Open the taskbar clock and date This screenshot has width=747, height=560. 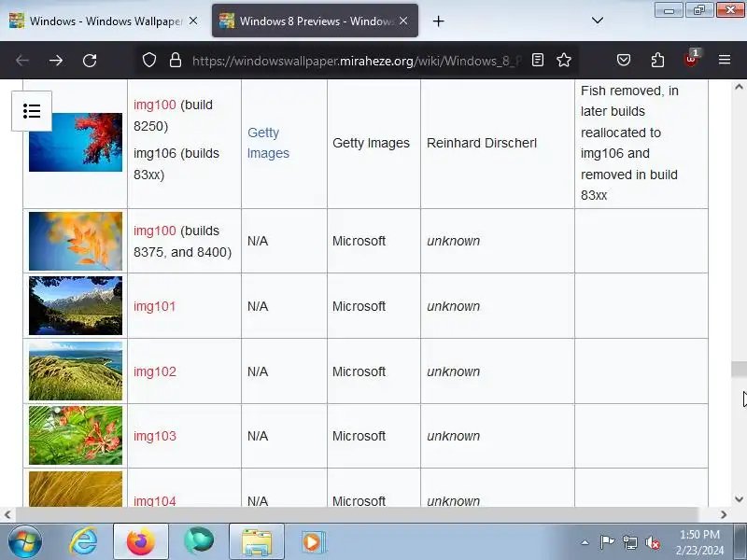point(699,542)
